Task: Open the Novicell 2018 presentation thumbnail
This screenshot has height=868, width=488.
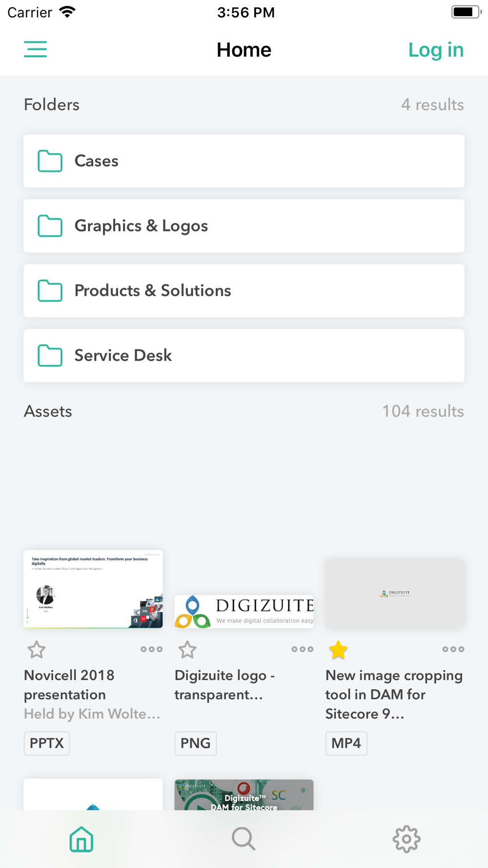Action: 93,589
